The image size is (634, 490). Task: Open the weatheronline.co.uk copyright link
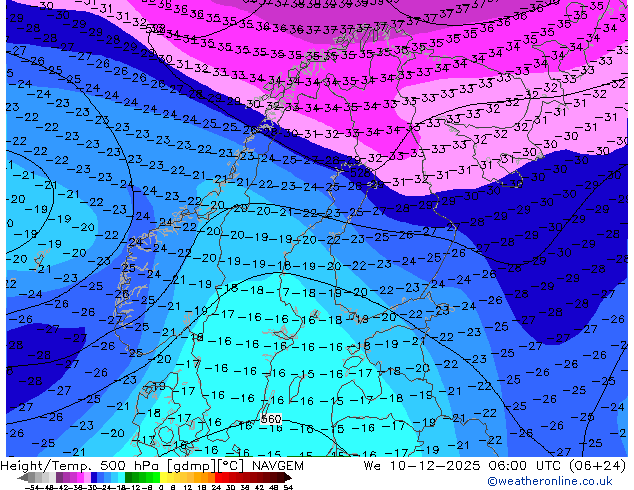click(549, 481)
